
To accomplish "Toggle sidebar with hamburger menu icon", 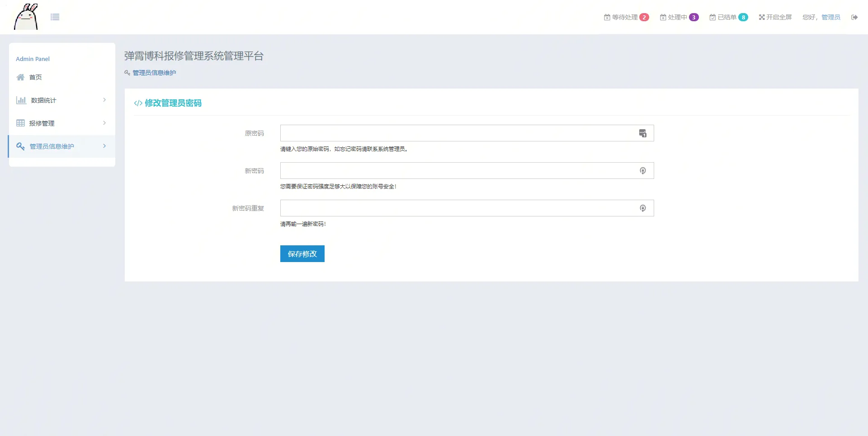I will tap(55, 17).
